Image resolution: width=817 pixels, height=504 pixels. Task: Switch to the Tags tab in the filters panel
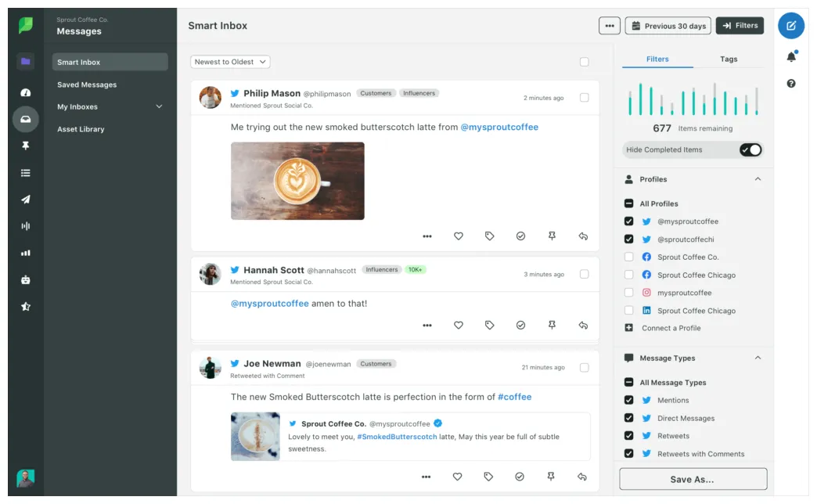click(729, 59)
